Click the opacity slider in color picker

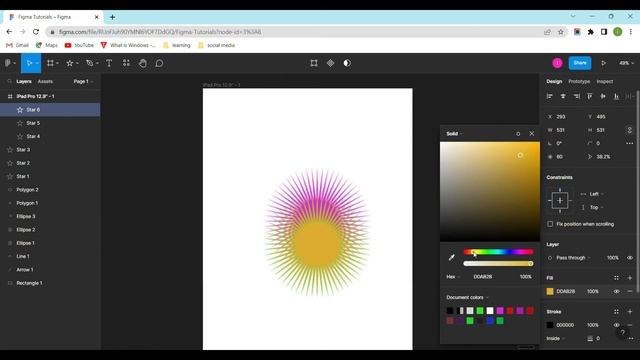(498, 264)
